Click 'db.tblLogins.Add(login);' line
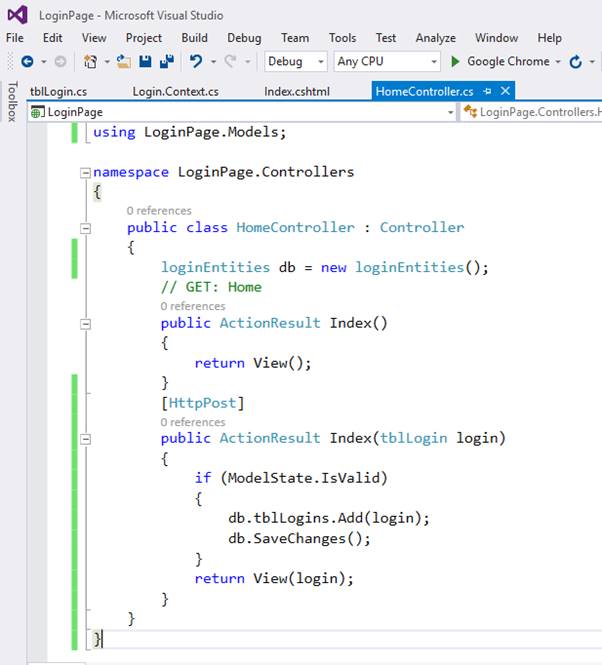 click(329, 518)
